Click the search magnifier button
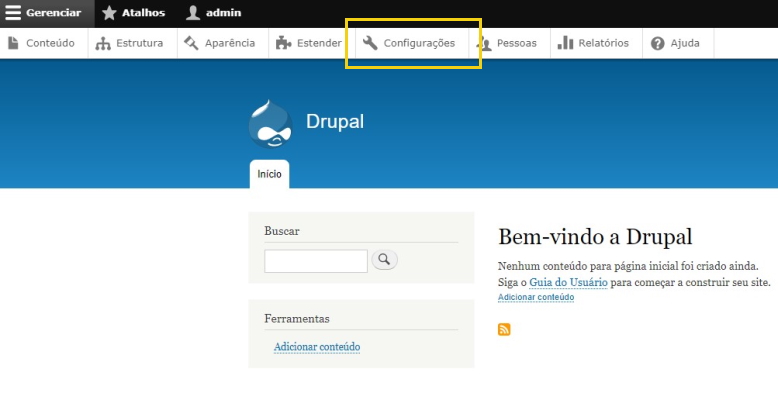778x393 pixels. [385, 260]
